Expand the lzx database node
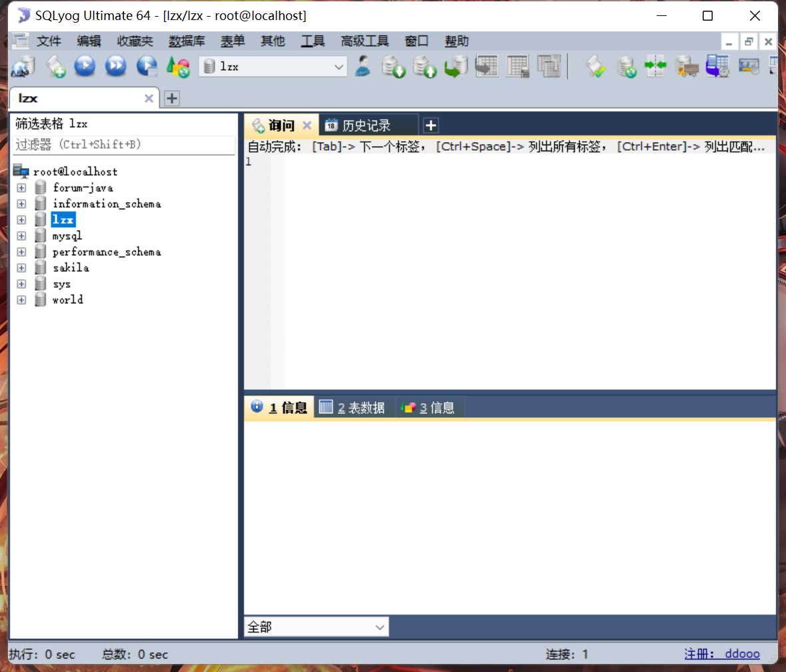This screenshot has width=786, height=672. (21, 220)
